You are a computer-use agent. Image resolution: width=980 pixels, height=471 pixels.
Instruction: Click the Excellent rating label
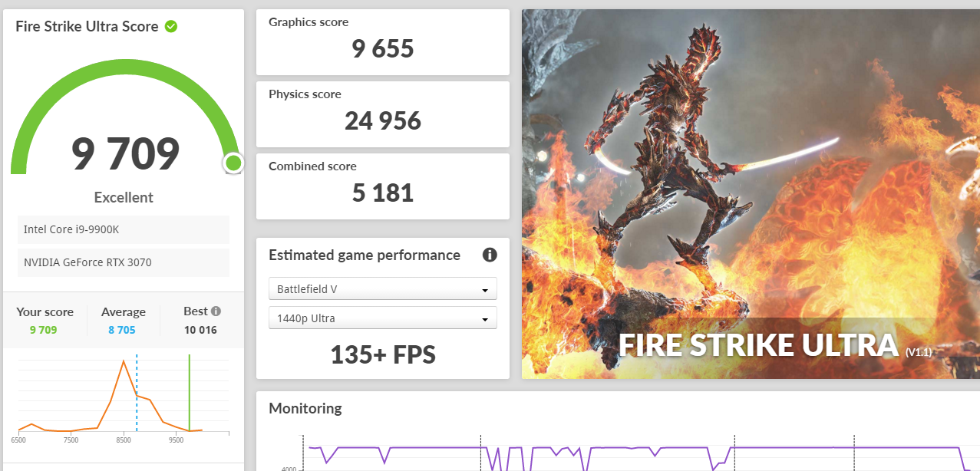(x=124, y=197)
